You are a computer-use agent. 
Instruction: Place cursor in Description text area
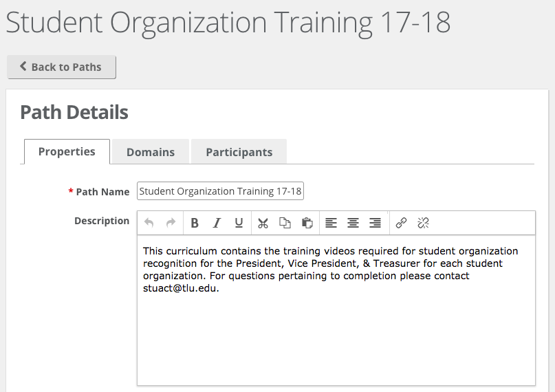[336, 310]
